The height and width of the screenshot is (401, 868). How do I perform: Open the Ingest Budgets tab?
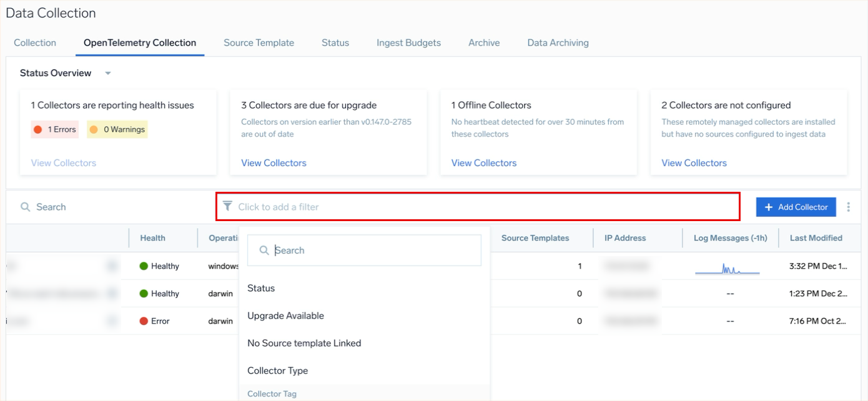[x=408, y=43]
